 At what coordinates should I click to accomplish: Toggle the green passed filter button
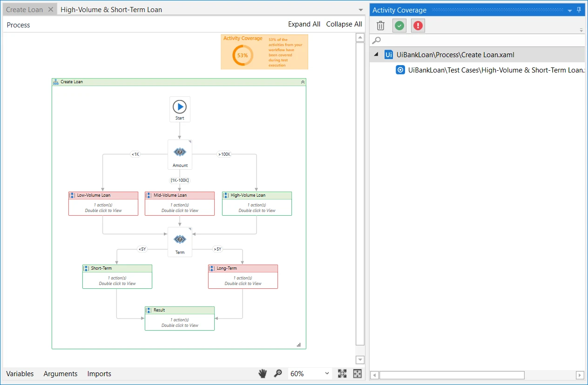pyautogui.click(x=399, y=26)
